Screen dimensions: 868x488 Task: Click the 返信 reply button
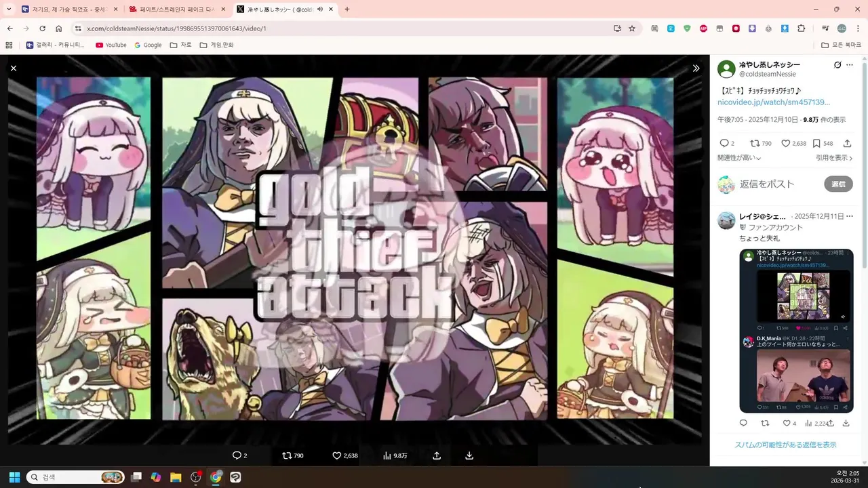(838, 184)
